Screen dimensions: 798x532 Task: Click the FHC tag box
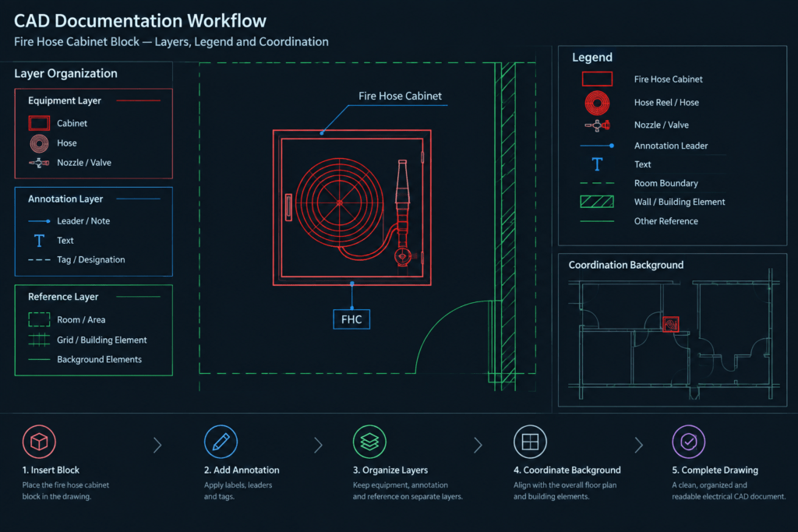(351, 319)
